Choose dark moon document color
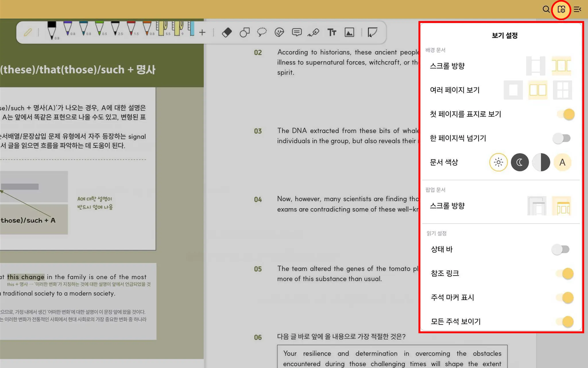 519,162
